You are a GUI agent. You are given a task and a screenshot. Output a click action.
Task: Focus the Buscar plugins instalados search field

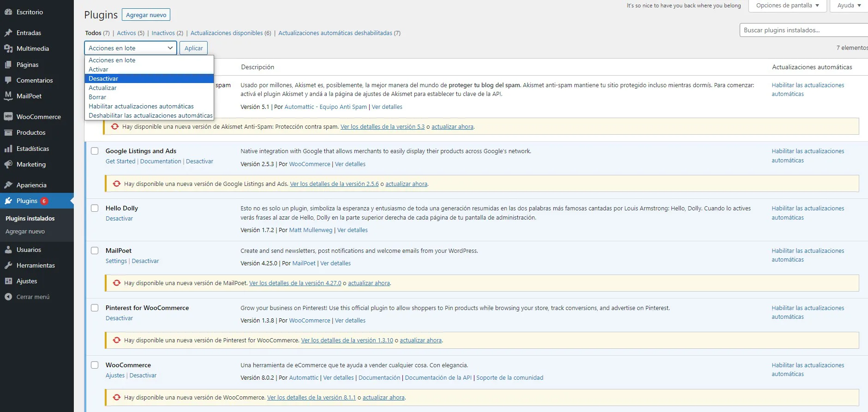(x=803, y=30)
